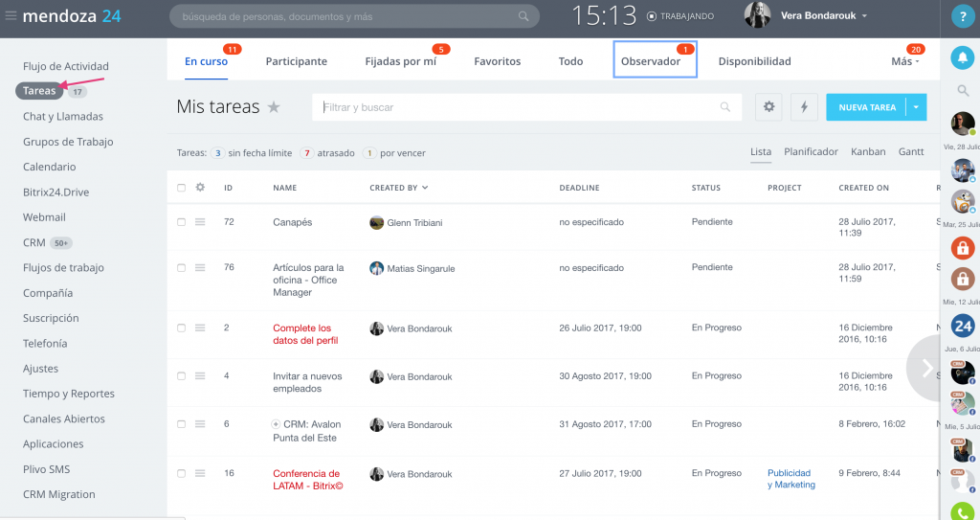Open Canales Abiertos in left menu
The image size is (980, 520).
pyautogui.click(x=64, y=418)
